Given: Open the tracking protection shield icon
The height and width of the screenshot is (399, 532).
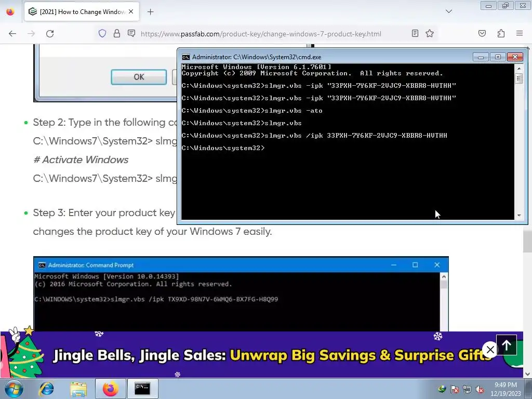Looking at the screenshot, I should (102, 33).
